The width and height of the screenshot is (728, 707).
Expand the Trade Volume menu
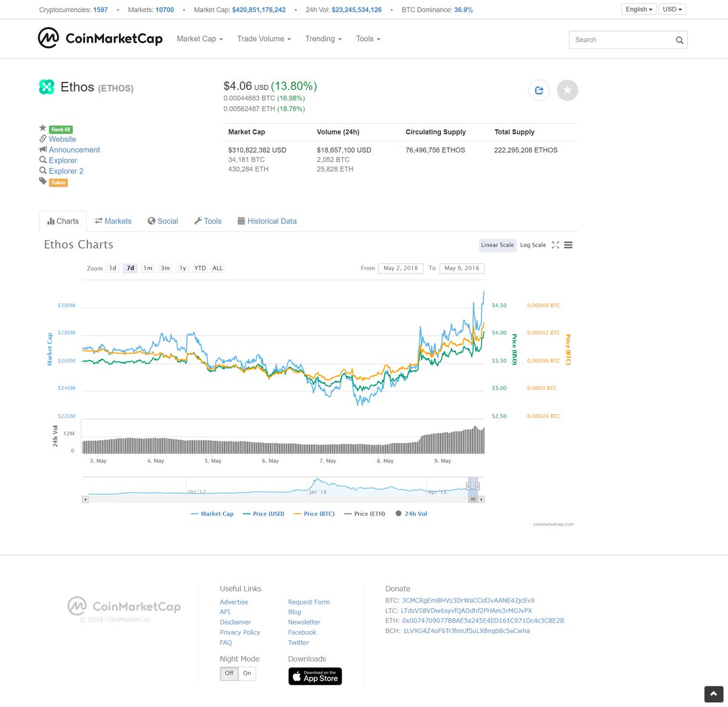click(x=264, y=39)
